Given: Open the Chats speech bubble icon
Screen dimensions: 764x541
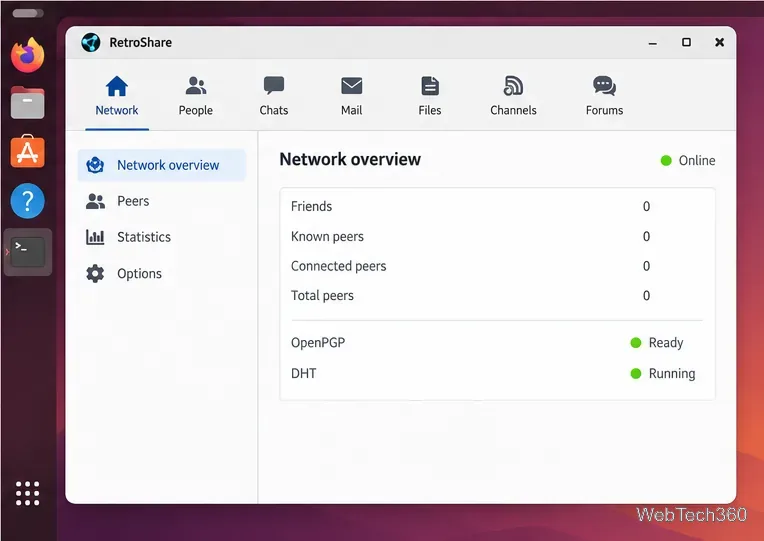Looking at the screenshot, I should click(274, 85).
